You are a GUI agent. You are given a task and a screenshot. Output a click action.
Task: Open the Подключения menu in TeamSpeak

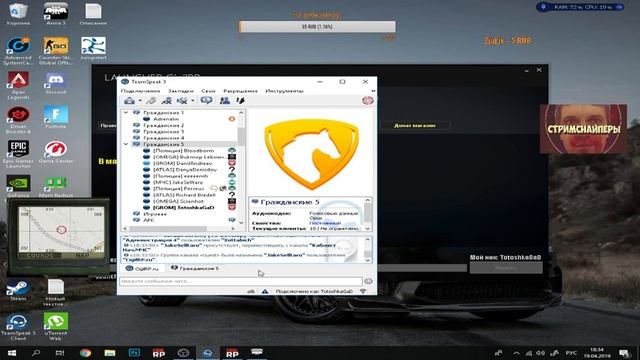tap(140, 91)
